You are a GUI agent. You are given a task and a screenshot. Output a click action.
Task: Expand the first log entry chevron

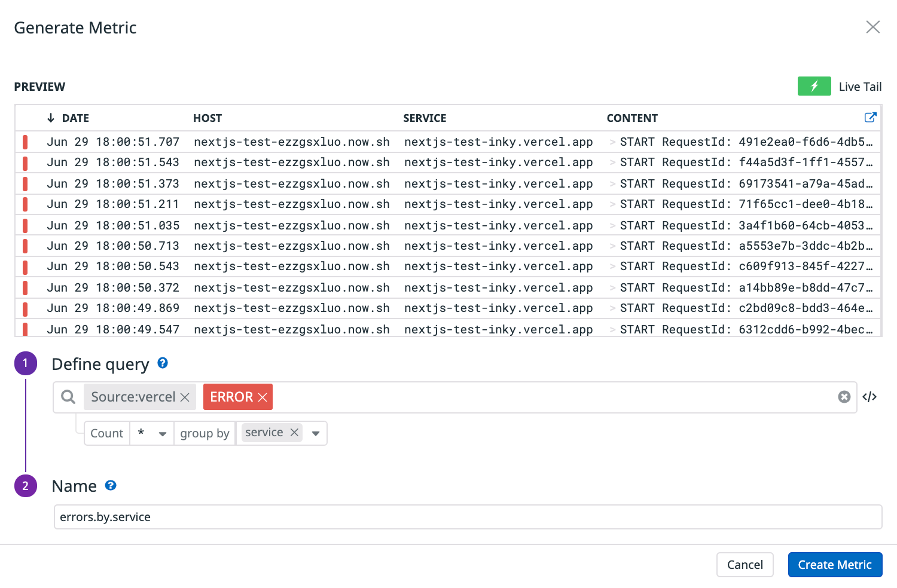click(x=612, y=142)
